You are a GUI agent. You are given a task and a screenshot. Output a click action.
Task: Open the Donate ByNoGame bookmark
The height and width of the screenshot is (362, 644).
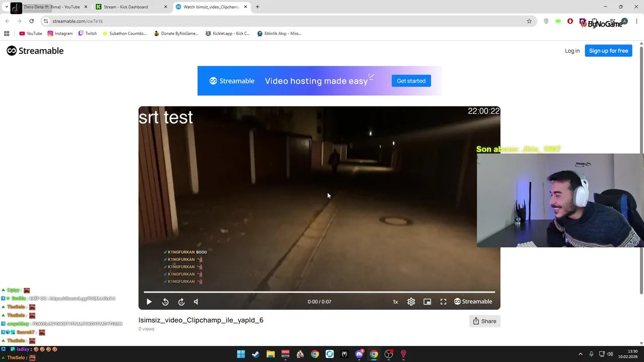coord(176,34)
